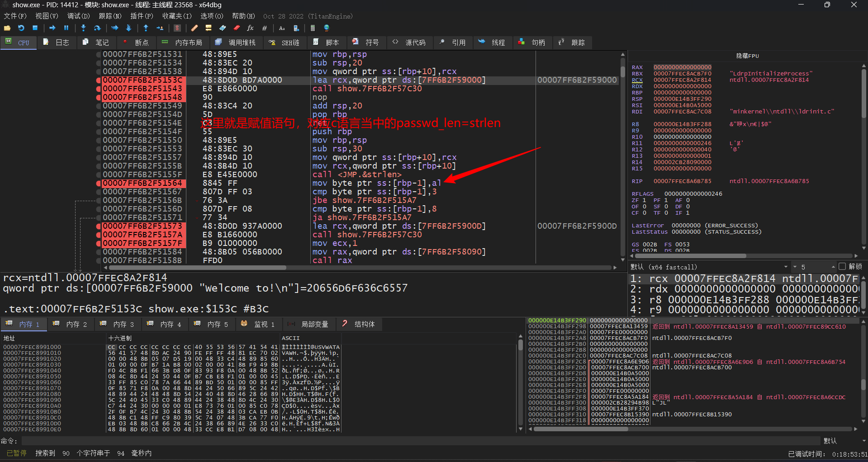Enable the 解锁 checkbox
The height and width of the screenshot is (462, 868).
842,266
